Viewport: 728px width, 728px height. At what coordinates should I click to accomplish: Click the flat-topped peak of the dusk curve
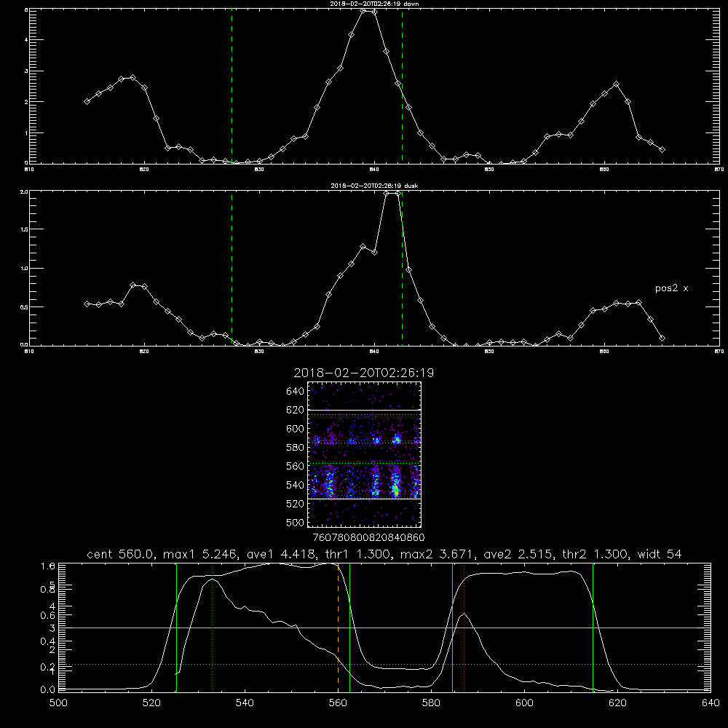392,193
